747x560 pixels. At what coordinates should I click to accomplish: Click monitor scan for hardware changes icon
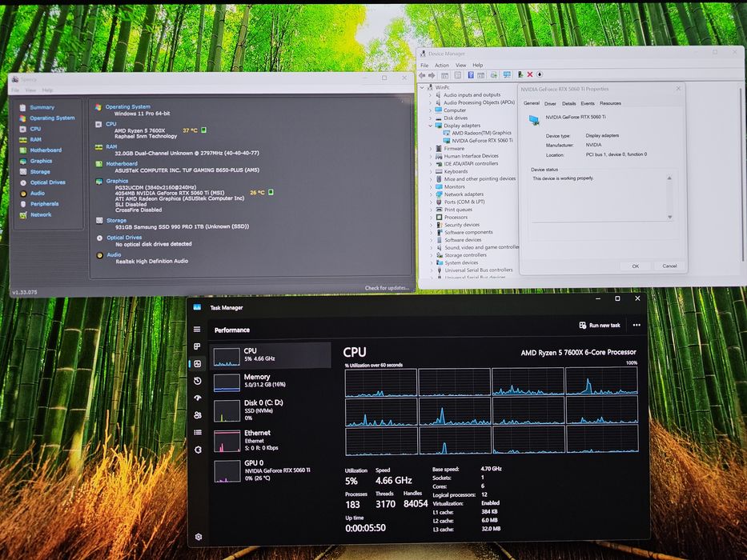[x=507, y=74]
